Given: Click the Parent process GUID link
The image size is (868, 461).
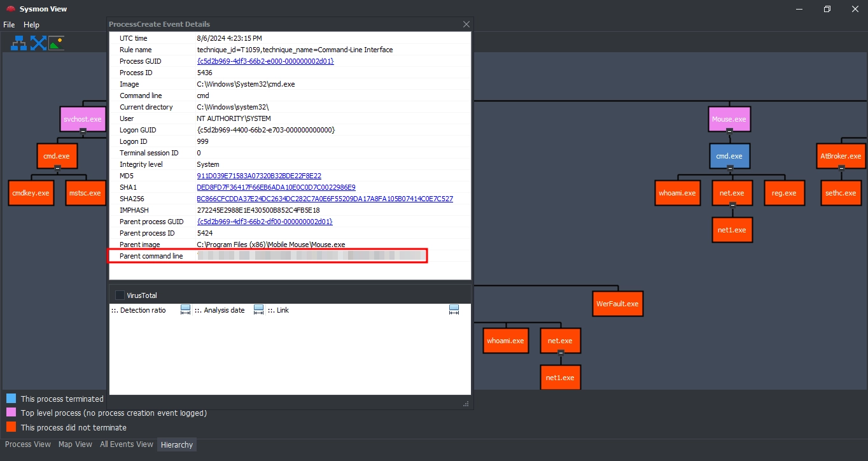Looking at the screenshot, I should click(x=265, y=222).
